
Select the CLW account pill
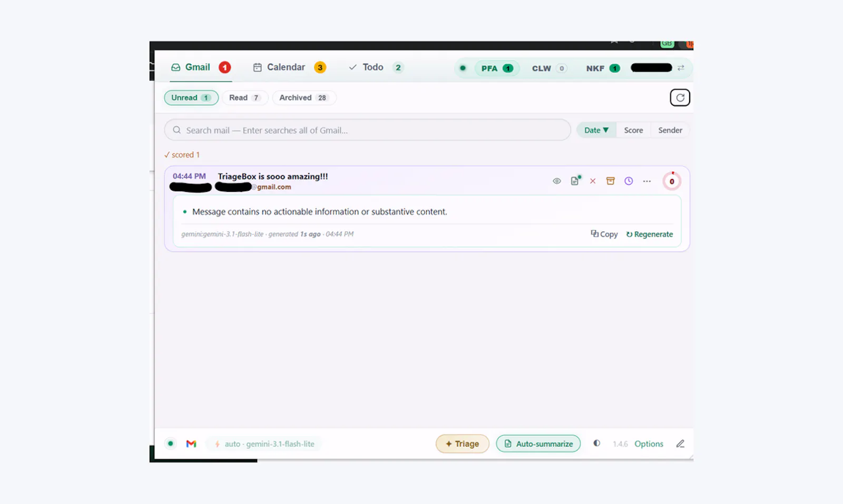click(548, 68)
